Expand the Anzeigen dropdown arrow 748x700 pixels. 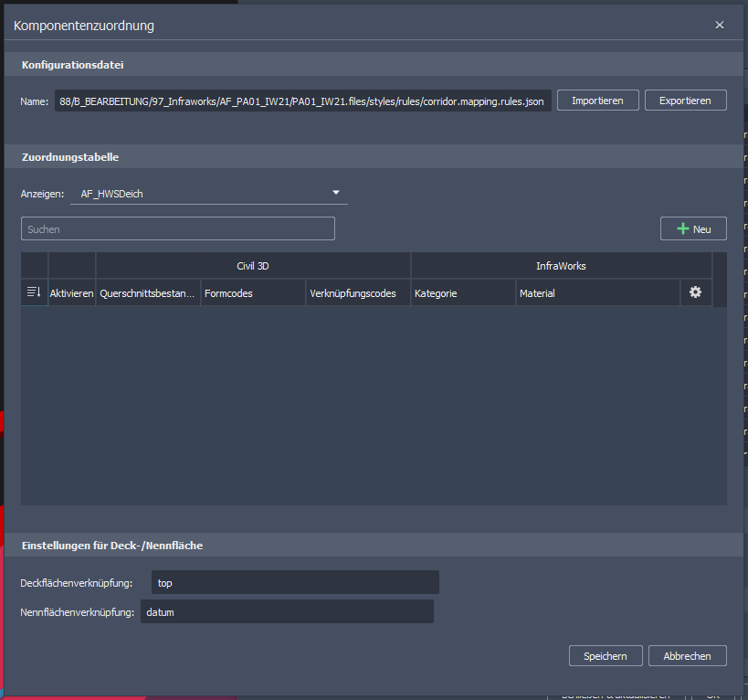click(x=336, y=193)
